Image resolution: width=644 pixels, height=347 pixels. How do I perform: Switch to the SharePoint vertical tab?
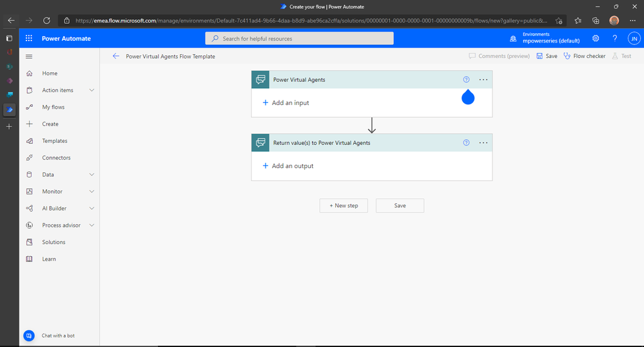tap(10, 66)
